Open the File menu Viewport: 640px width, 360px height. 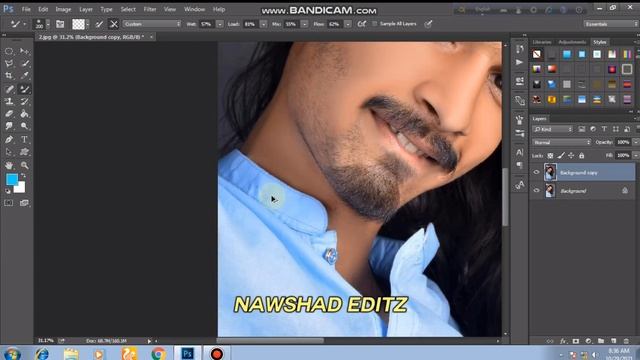(x=26, y=9)
